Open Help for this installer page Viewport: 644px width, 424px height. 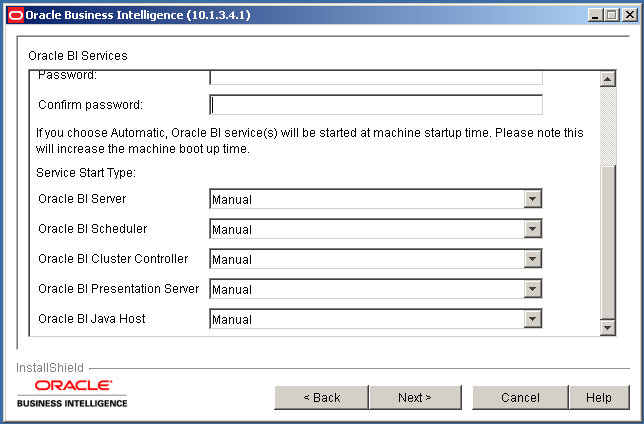point(599,397)
